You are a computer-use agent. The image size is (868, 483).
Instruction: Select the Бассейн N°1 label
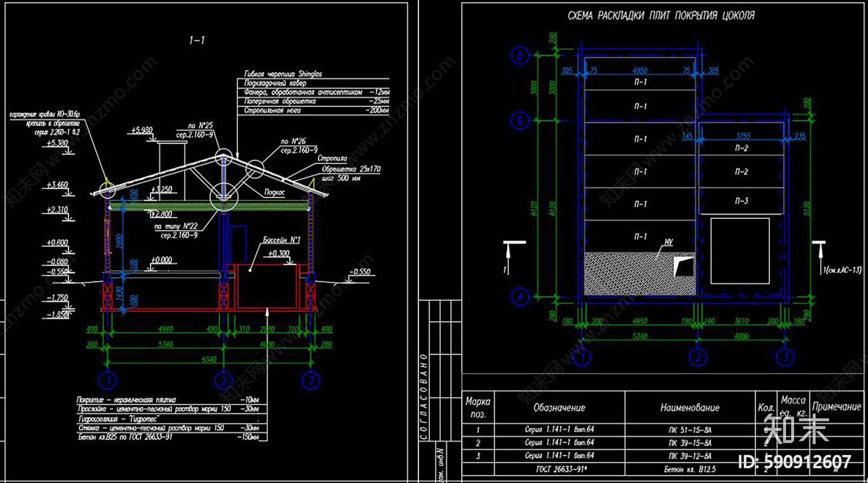tap(281, 240)
